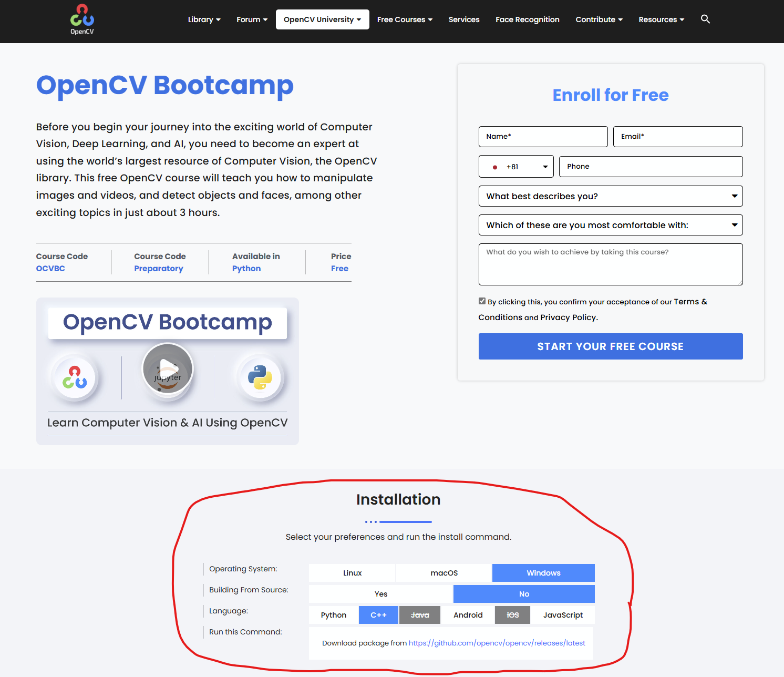Toggle the Terms acceptance checkbox

coord(482,301)
